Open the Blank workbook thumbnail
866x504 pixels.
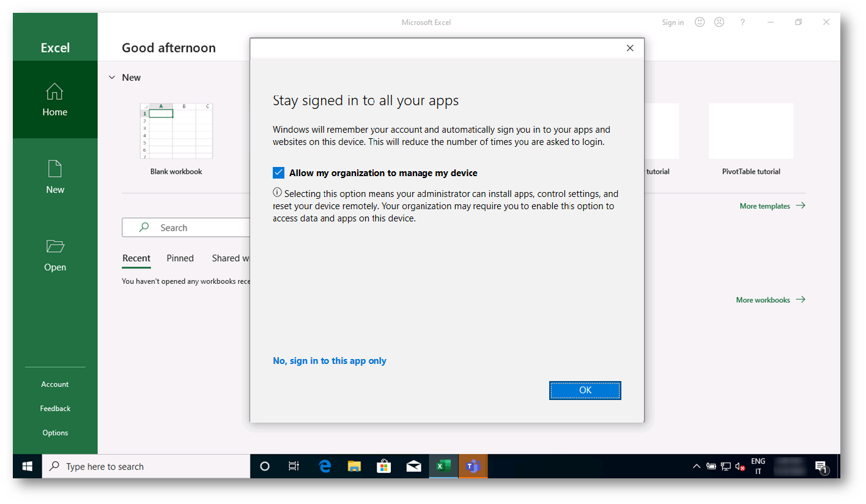tap(176, 131)
